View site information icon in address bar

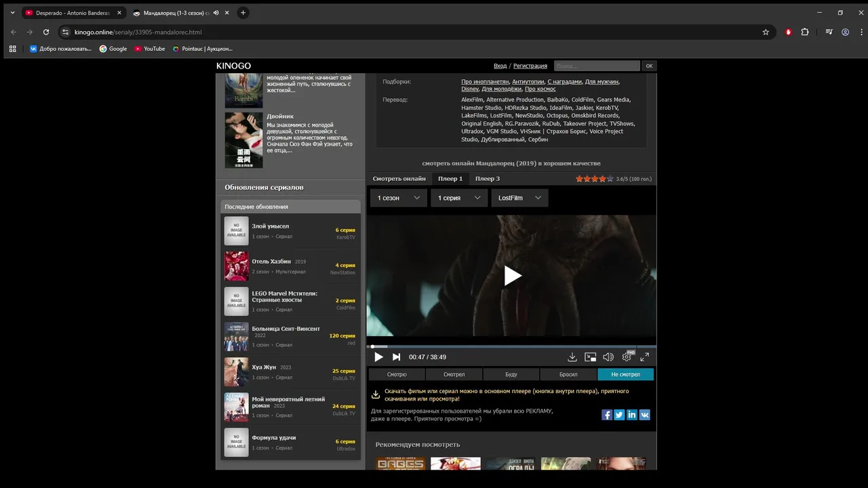pyautogui.click(x=66, y=32)
